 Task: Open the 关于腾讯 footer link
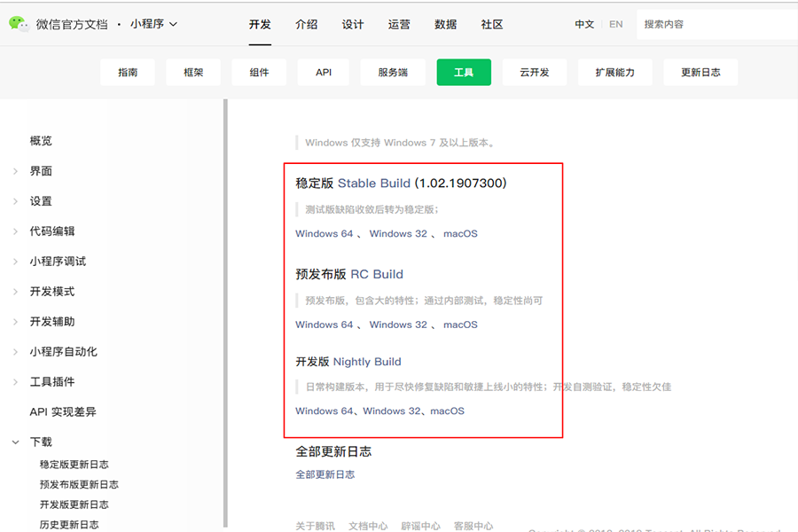coord(315,526)
